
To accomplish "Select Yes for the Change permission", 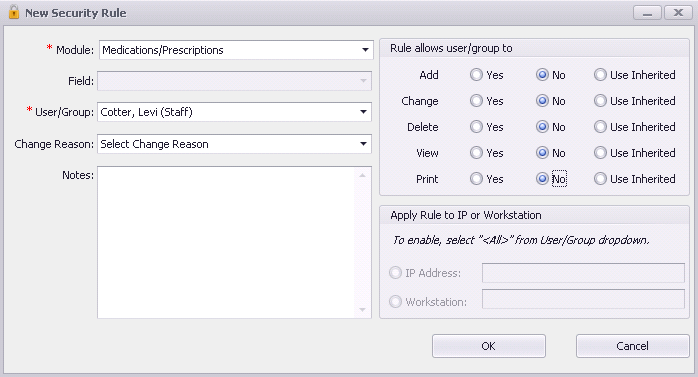I will point(476,101).
